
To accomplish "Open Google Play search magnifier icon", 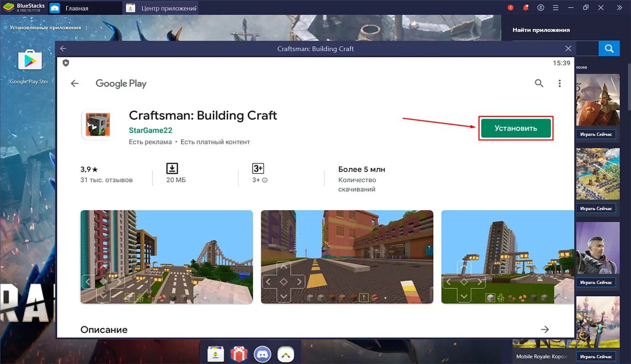I will coord(539,83).
